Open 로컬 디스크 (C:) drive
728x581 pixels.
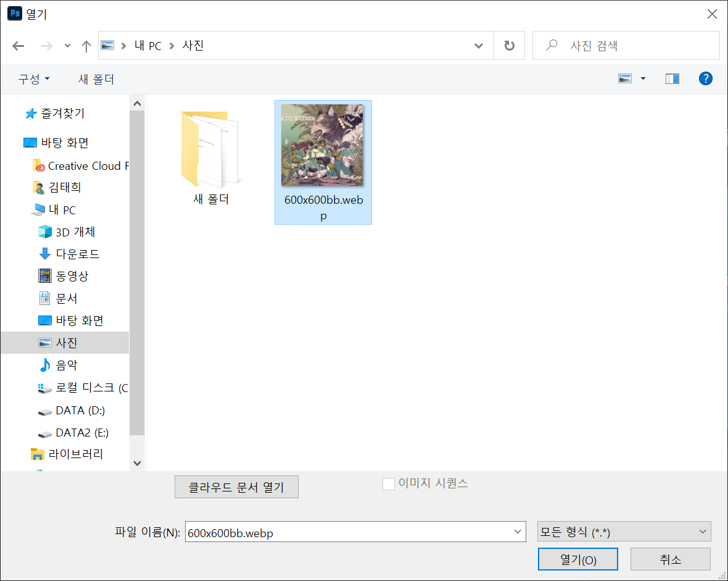pyautogui.click(x=83, y=388)
